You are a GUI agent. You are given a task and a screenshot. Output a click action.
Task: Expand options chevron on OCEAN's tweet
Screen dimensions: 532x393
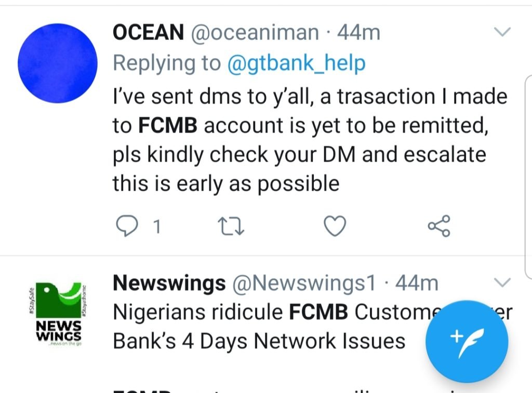click(502, 33)
